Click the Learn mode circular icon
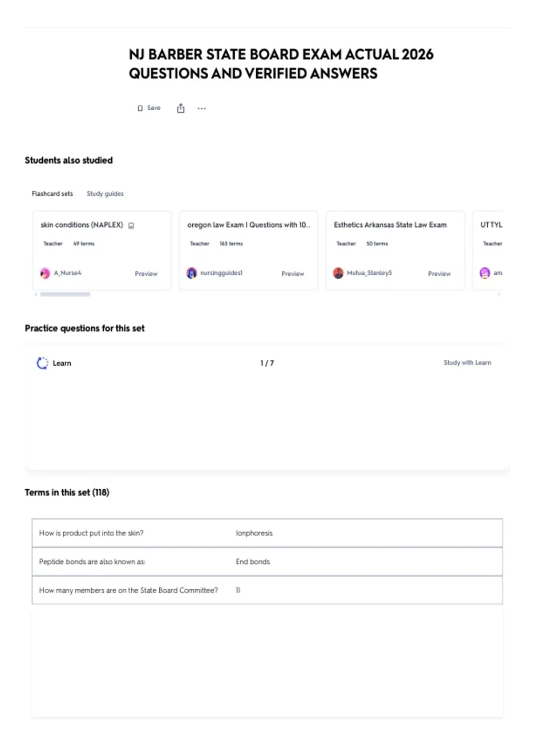The image size is (534, 756). pos(42,363)
